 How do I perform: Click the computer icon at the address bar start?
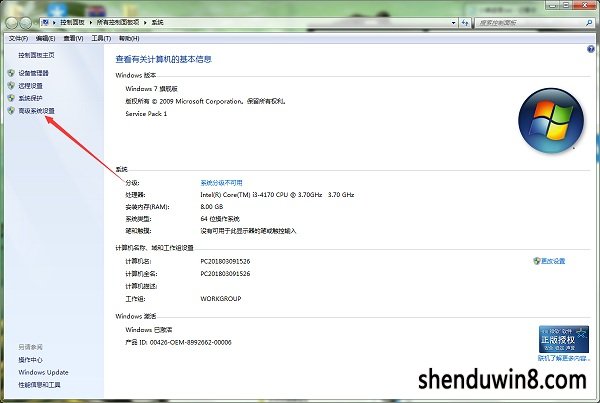[45, 23]
